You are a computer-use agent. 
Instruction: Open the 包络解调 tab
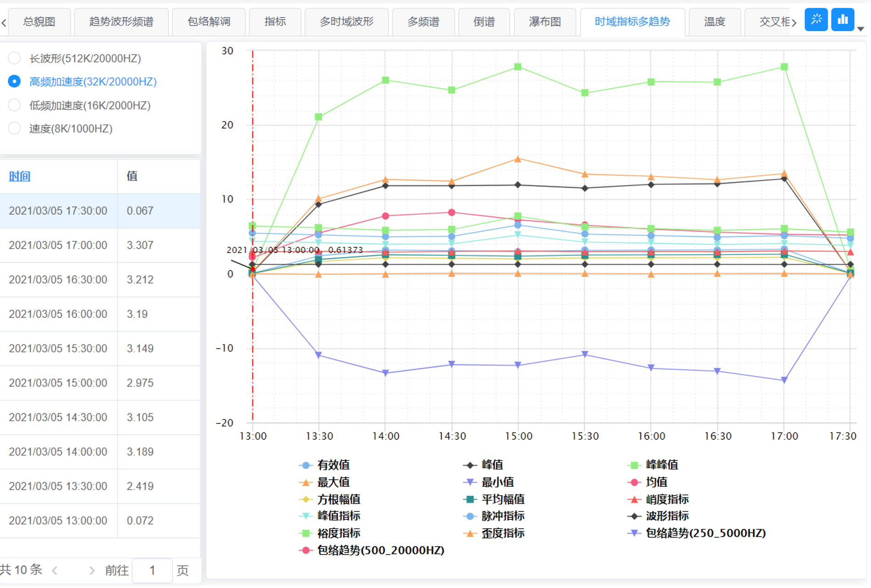point(209,22)
